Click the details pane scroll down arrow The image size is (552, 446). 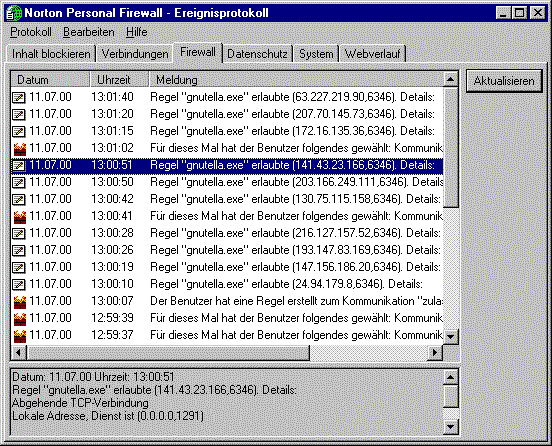pyautogui.click(x=451, y=427)
